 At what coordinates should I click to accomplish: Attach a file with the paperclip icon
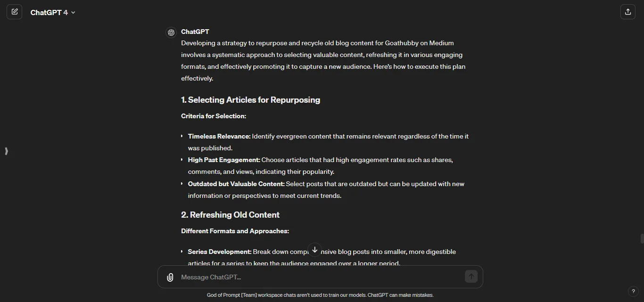[170, 277]
